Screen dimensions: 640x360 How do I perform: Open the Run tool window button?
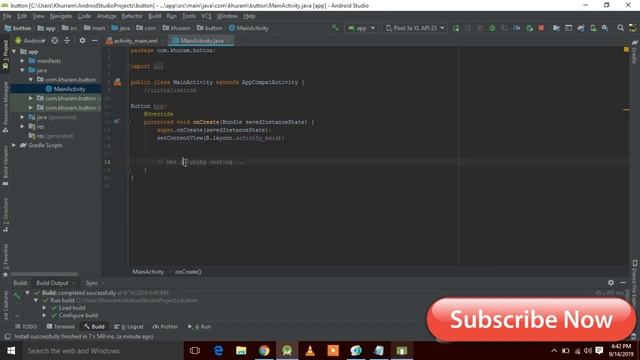tap(200, 327)
